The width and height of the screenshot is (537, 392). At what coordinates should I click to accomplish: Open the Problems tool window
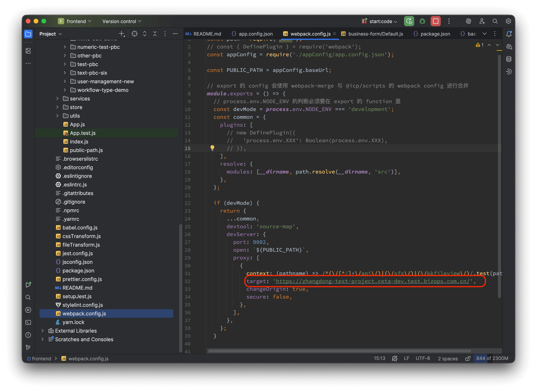coord(28,335)
